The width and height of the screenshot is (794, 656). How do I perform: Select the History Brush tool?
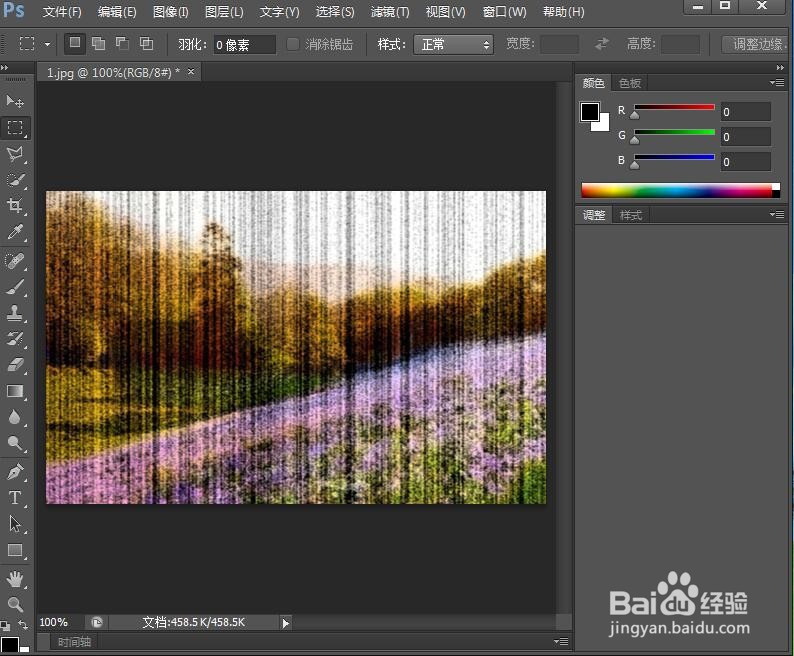(x=15, y=339)
